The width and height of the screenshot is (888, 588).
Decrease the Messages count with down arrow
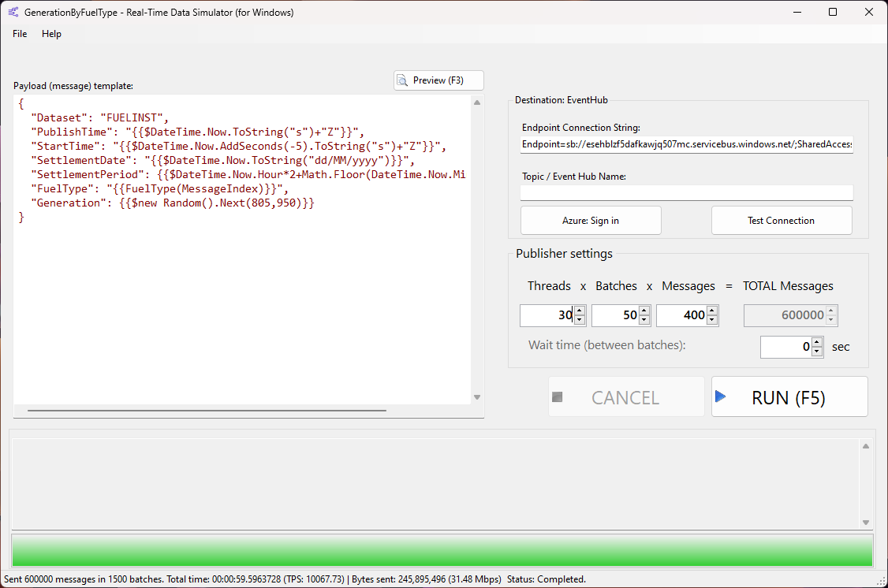712,320
